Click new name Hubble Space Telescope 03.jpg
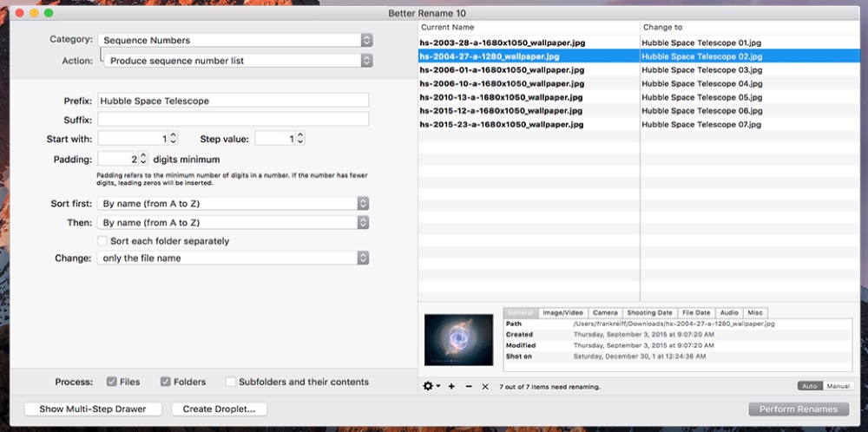The image size is (868, 432). tap(702, 69)
